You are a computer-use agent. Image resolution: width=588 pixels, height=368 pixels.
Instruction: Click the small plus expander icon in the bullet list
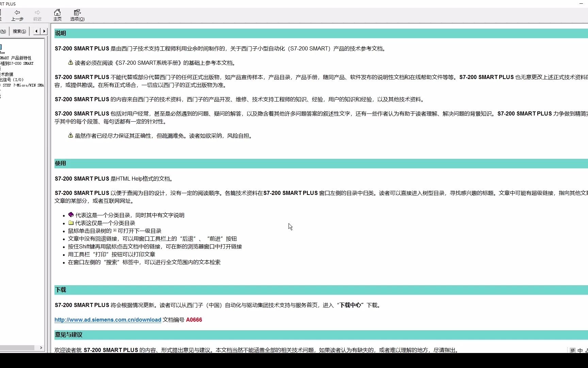pyautogui.click(x=115, y=230)
